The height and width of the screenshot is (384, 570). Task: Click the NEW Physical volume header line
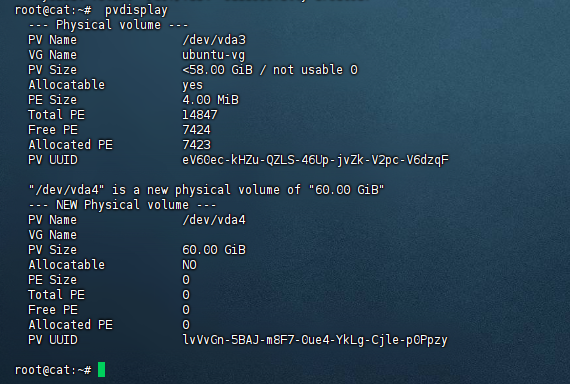point(123,205)
